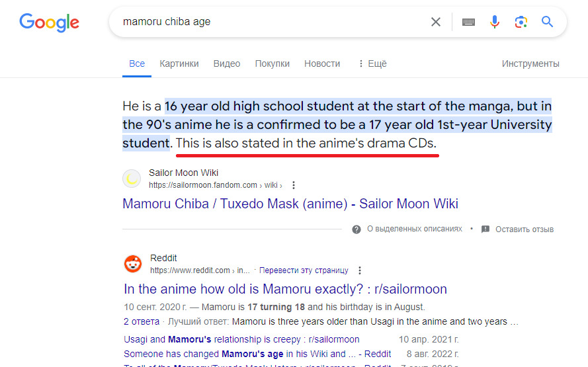
Task: Open options menu for Reddit result
Action: (x=360, y=270)
